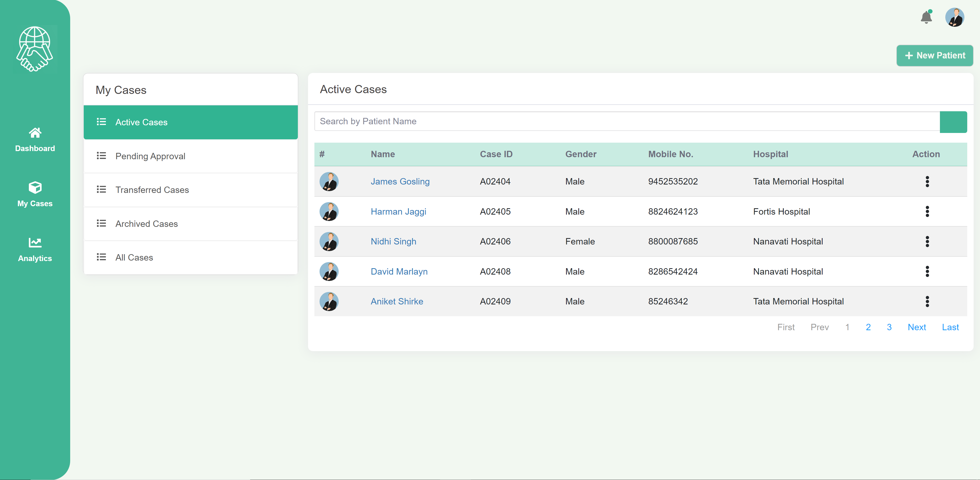The width and height of the screenshot is (980, 480).
Task: Select Pending Approval in My Cases
Action: (x=191, y=156)
